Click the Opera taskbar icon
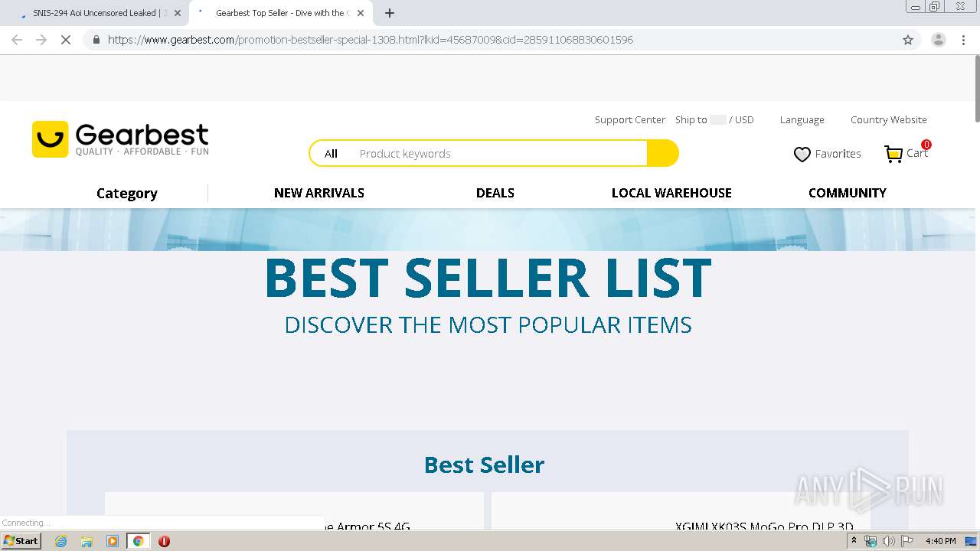980x551 pixels. click(164, 541)
